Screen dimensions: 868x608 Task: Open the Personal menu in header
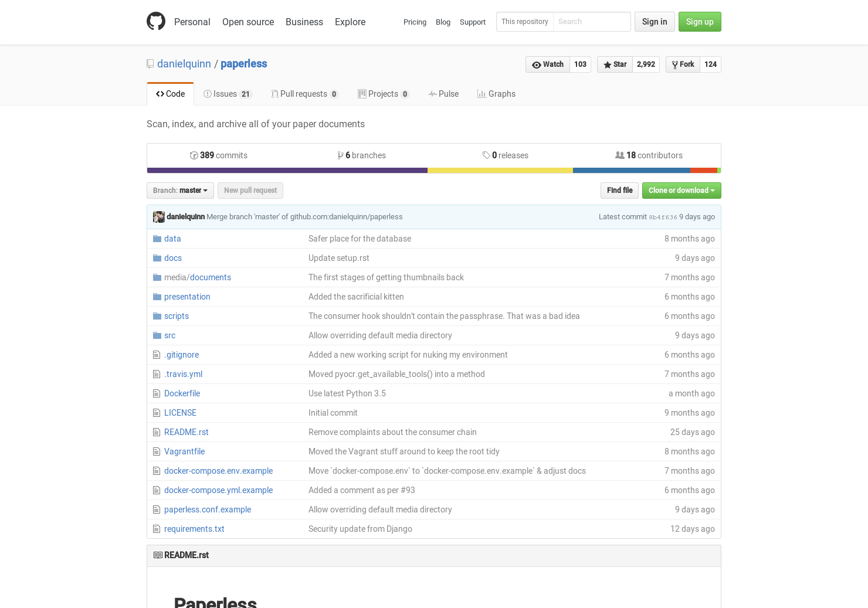coord(192,22)
